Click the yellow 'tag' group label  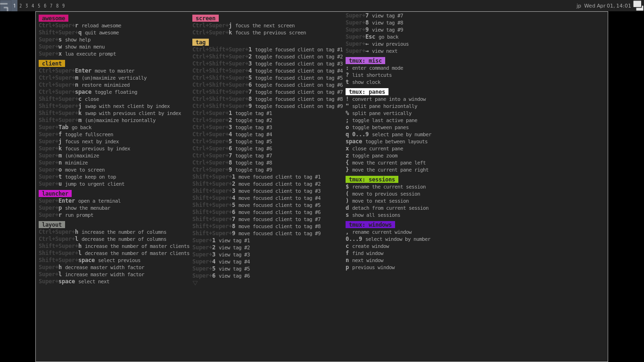pyautogui.click(x=200, y=42)
